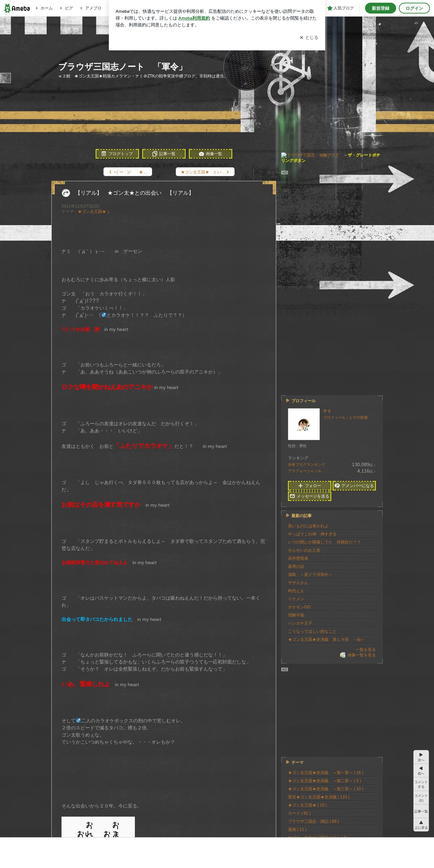Click the share arrow icon beside article title
This screenshot has height=868, width=434.
coord(66,193)
